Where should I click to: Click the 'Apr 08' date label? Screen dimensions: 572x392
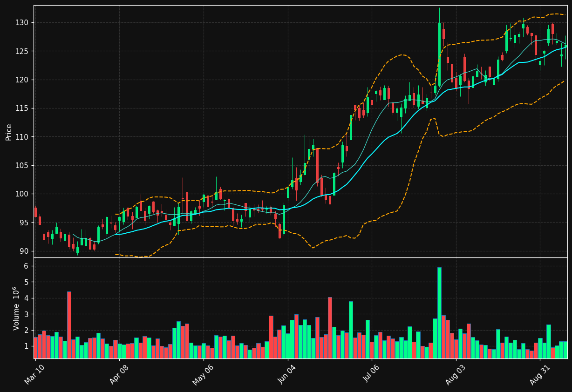tap(119, 375)
